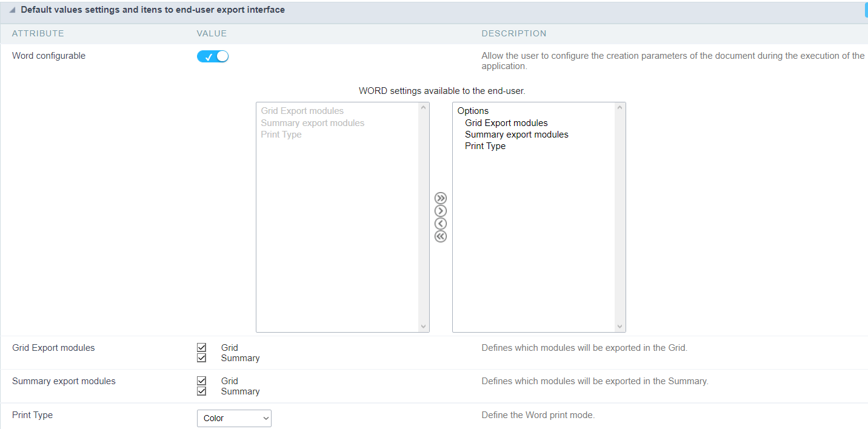The image size is (868, 429).
Task: Uncheck Summary checkbox in Summary export modules row
Action: click(202, 391)
